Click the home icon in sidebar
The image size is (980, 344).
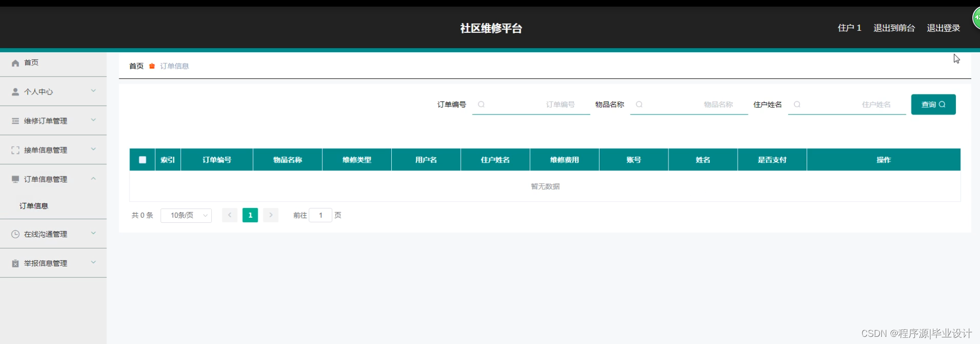(x=15, y=63)
